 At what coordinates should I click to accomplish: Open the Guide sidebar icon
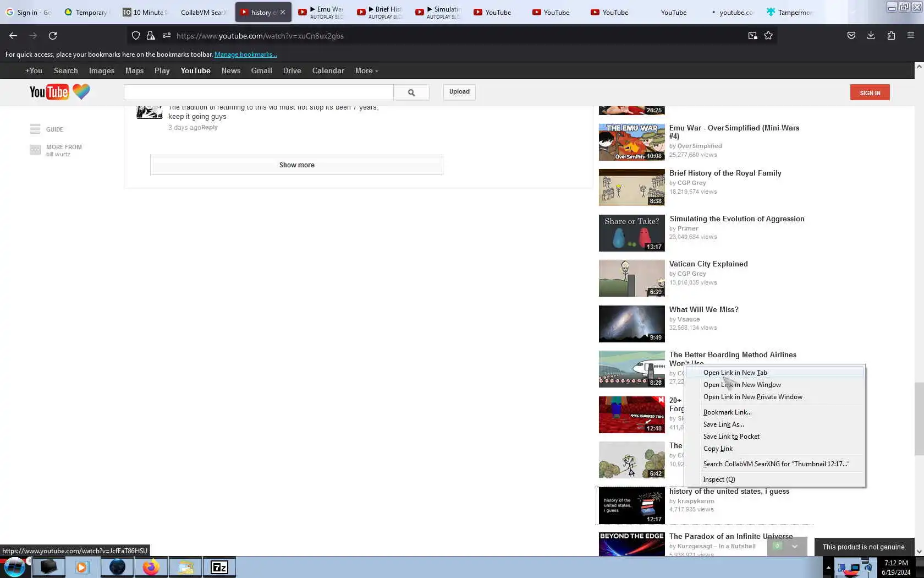(35, 129)
